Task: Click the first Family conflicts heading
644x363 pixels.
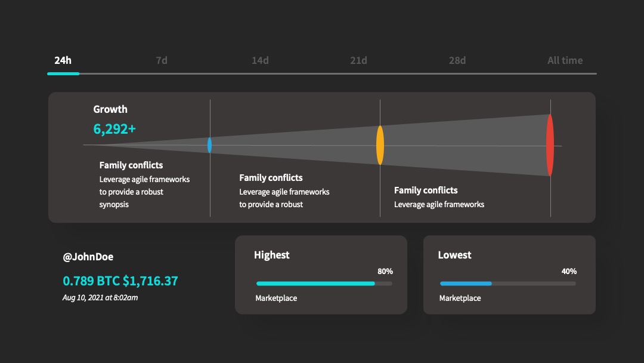Action: (x=131, y=165)
